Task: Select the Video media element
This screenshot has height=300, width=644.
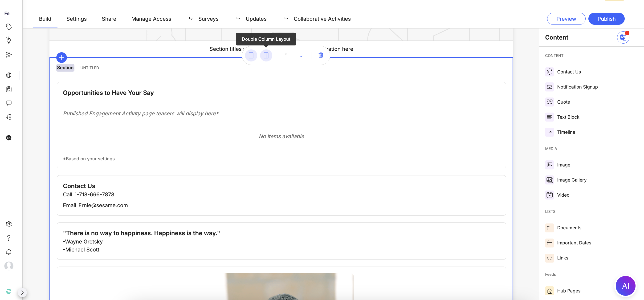Action: (x=563, y=195)
